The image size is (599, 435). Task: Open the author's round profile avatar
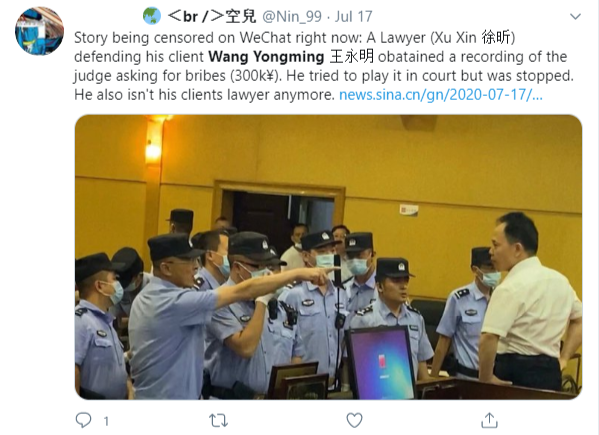pos(39,31)
